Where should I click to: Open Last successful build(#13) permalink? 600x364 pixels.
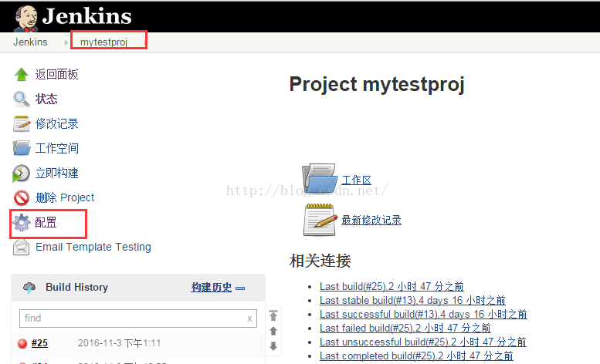pos(423,314)
